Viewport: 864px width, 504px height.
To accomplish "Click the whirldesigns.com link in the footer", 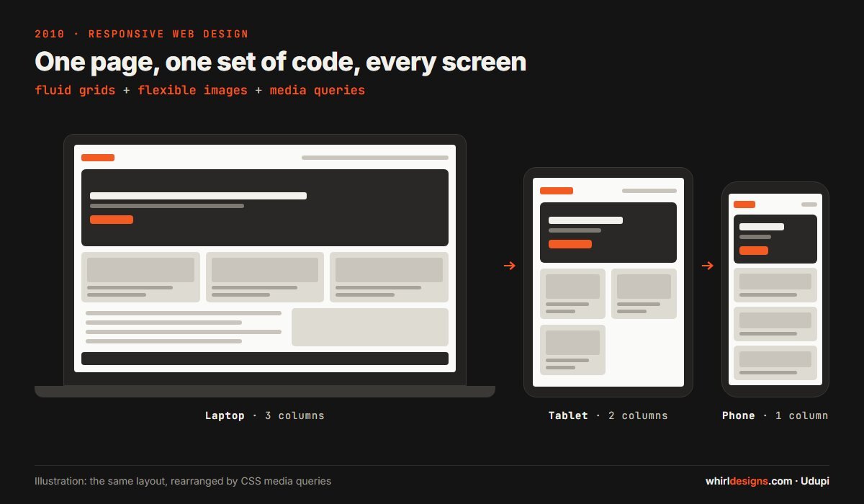I will point(748,481).
